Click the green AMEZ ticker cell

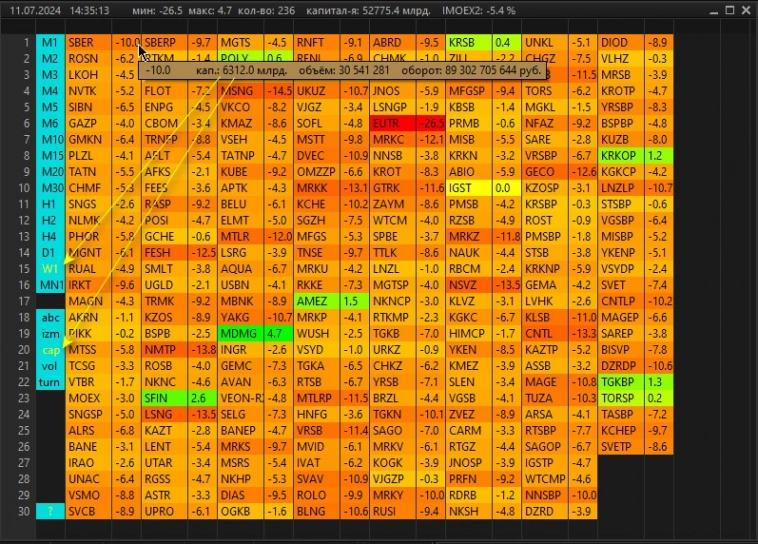pyautogui.click(x=317, y=301)
